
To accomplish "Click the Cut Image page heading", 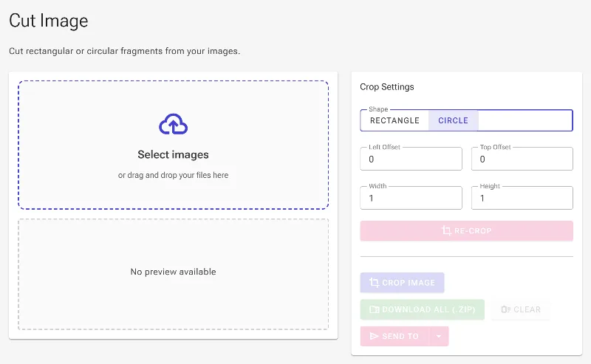I will pyautogui.click(x=48, y=21).
